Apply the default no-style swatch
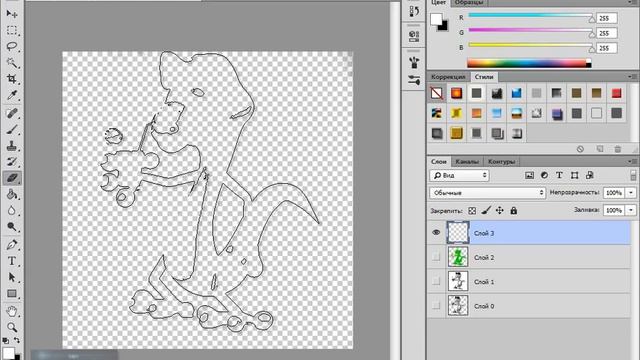 click(437, 93)
